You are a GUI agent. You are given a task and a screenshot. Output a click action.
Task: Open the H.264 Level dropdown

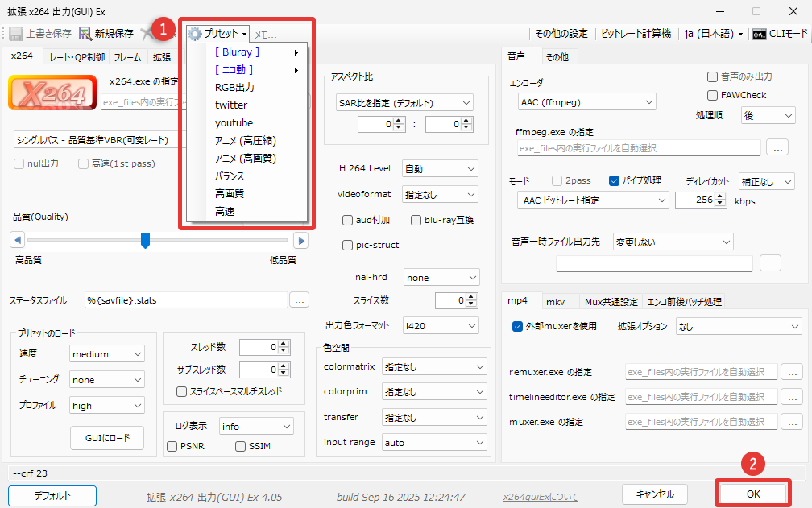tap(440, 169)
